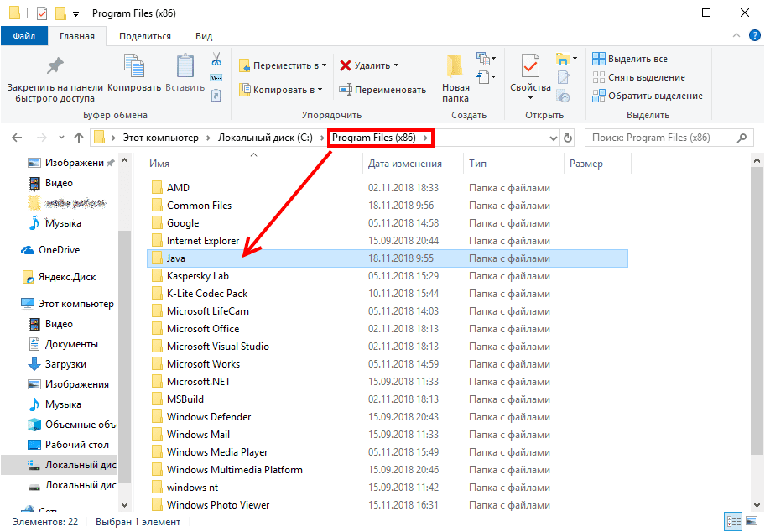Switch to the View ribbon tab
This screenshot has width=765, height=532.
tap(203, 36)
